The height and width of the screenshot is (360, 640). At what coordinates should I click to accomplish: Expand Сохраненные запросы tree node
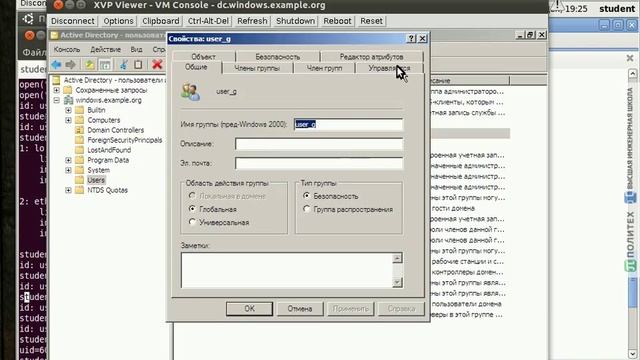tap(57, 90)
